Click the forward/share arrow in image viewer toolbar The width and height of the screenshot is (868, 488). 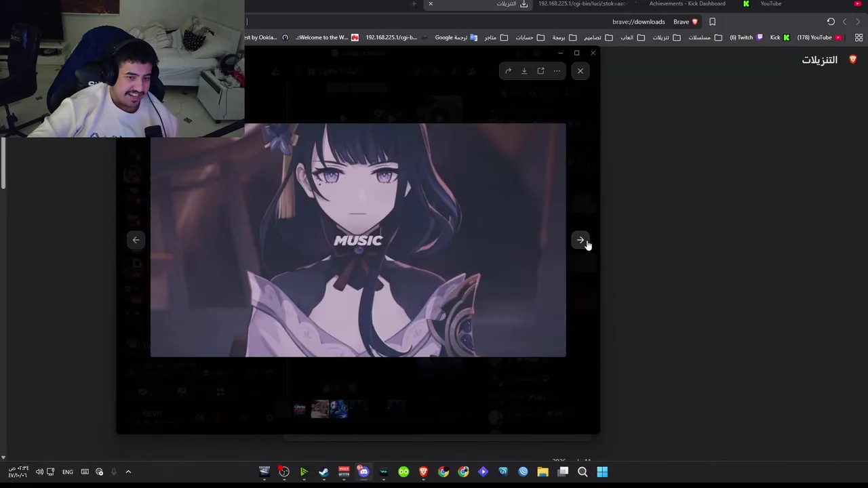click(x=508, y=71)
